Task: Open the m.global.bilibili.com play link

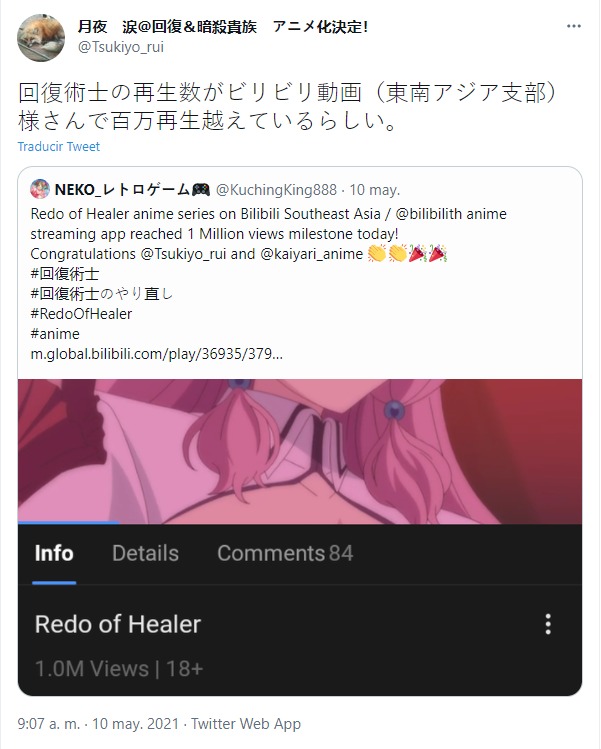Action: click(x=157, y=354)
